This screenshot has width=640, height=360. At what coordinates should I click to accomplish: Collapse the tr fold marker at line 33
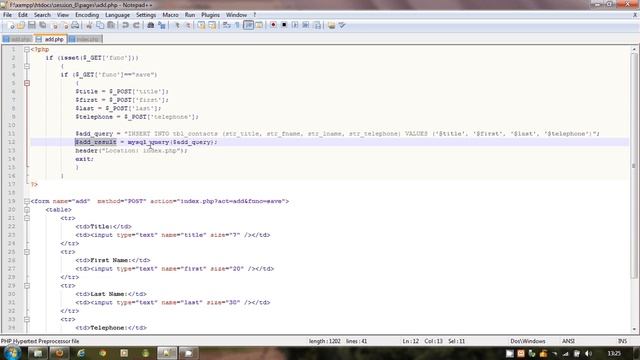[27, 319]
